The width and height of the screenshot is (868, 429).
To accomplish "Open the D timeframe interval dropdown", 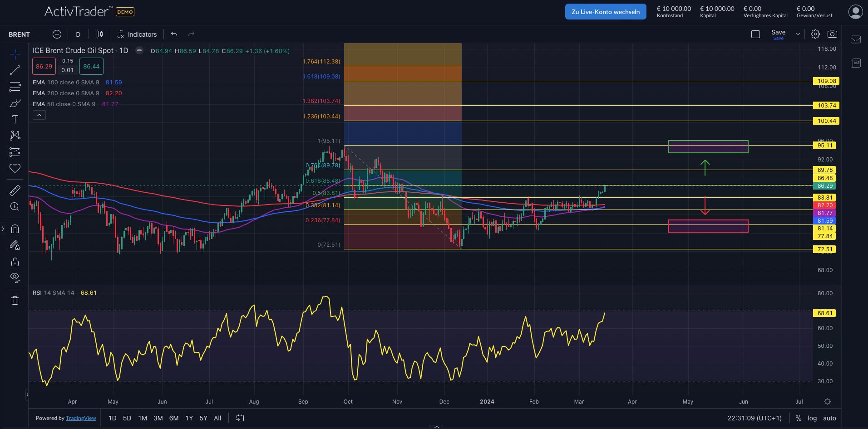I will tap(78, 34).
